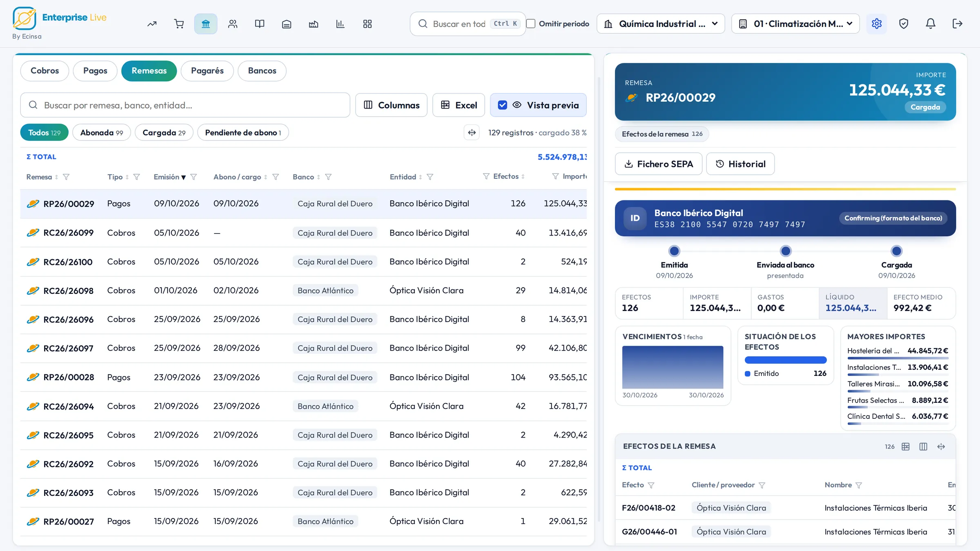This screenshot has width=980, height=551.
Task: Expand columns in the table header
Action: pyautogui.click(x=472, y=133)
